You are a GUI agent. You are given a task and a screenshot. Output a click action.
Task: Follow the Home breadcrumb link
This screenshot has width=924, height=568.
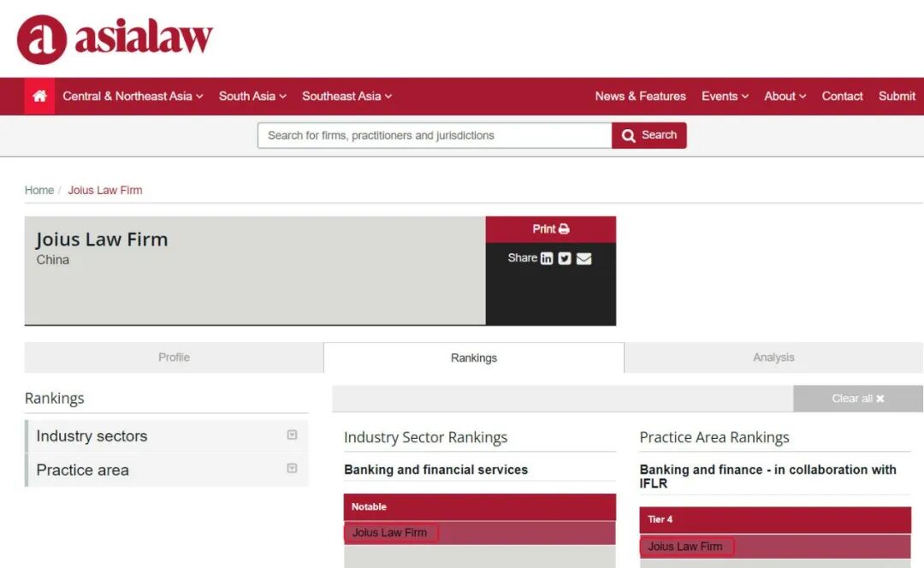tap(39, 190)
